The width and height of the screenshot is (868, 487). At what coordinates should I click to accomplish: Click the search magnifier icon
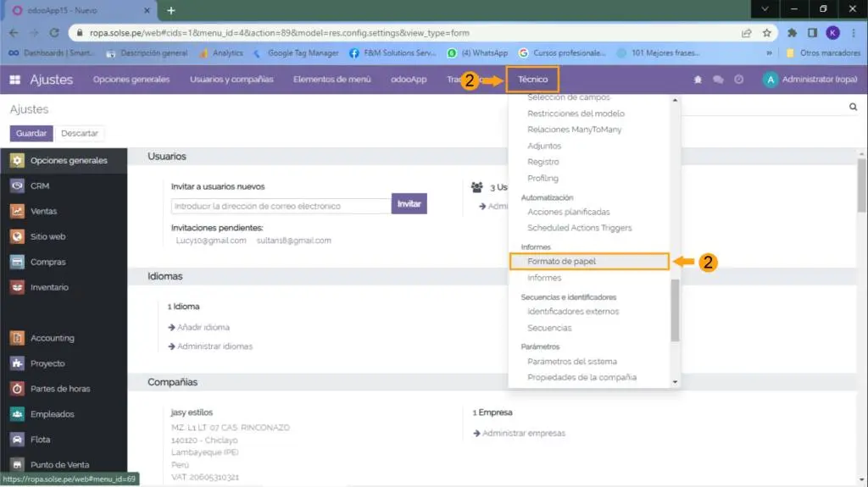(853, 108)
